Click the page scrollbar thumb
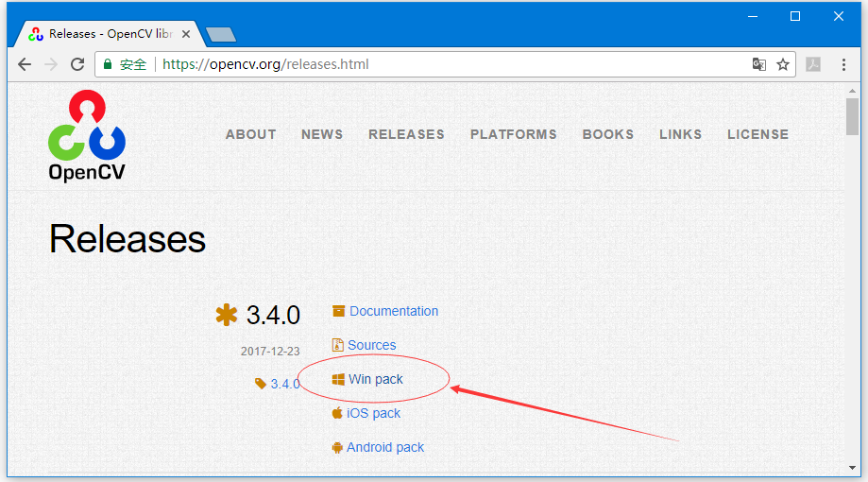The width and height of the screenshot is (868, 482). click(x=853, y=116)
